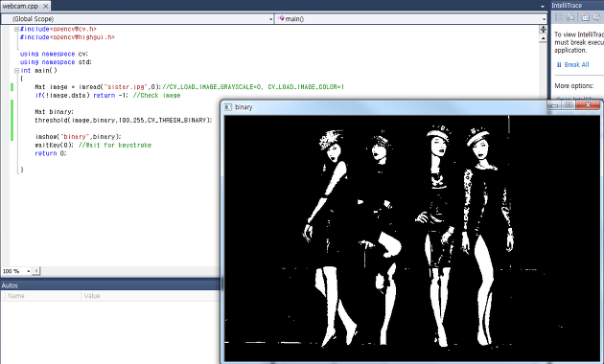Click the thresholded image in the binary window

412,239
